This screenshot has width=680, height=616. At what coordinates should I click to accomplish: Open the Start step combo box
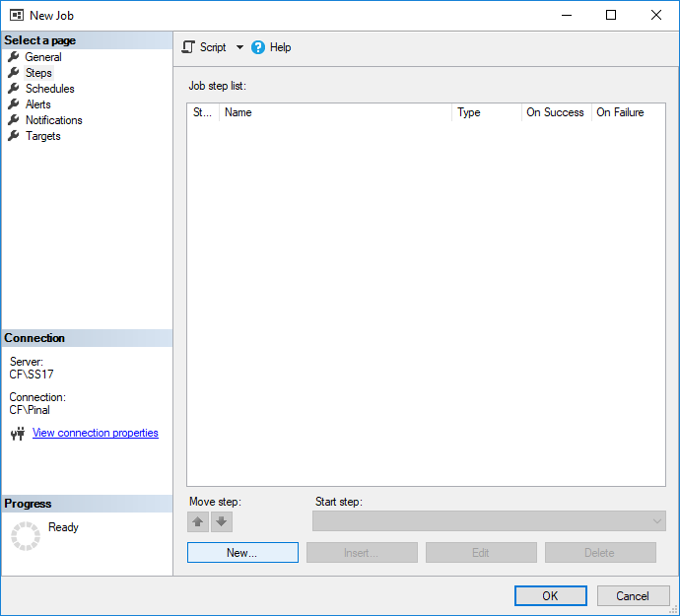[x=489, y=521]
